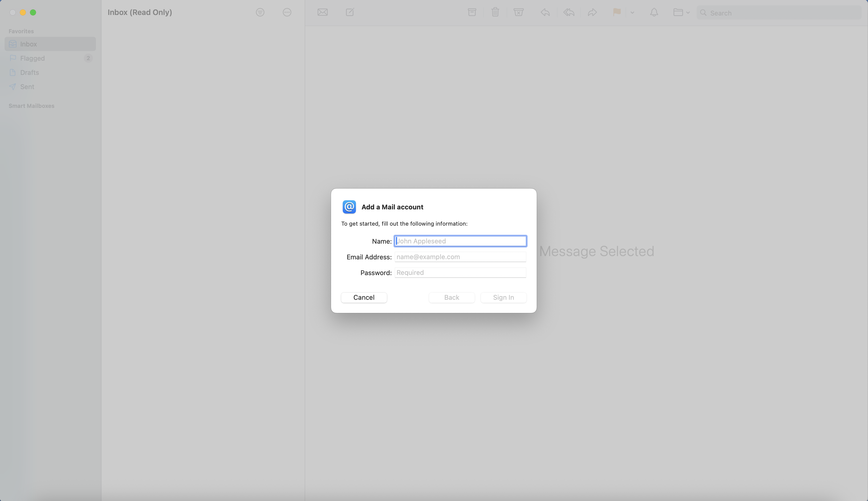Open the Move to folder dropdown
Image resolution: width=868 pixels, height=501 pixels.
tap(681, 12)
